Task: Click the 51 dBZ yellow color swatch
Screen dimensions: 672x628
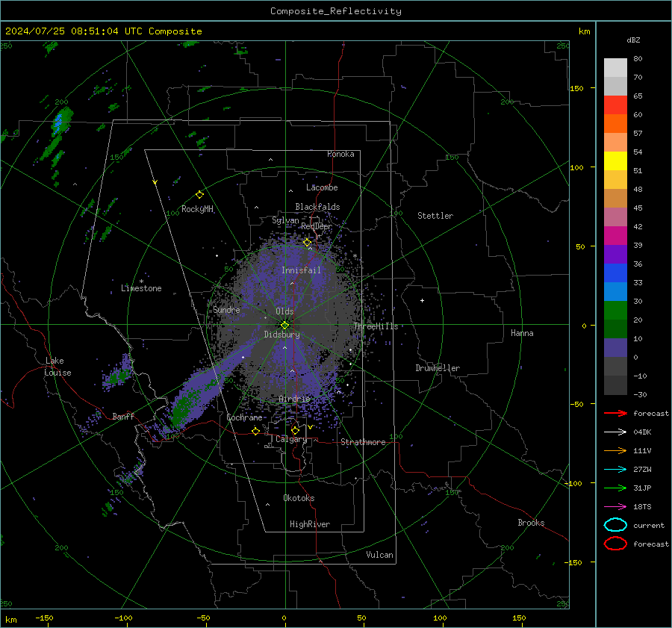Action: 615,161
